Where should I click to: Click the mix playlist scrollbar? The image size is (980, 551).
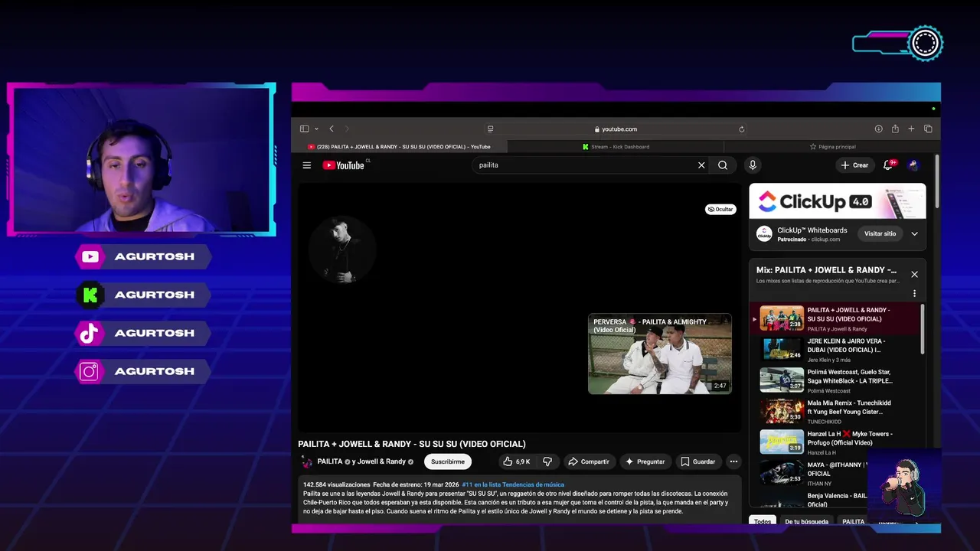922,329
